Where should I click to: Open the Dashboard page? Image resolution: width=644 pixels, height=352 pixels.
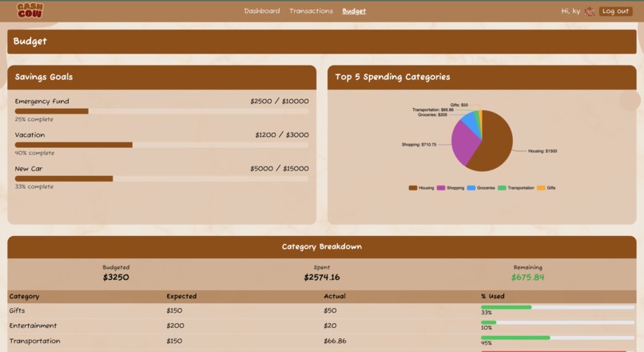(261, 11)
